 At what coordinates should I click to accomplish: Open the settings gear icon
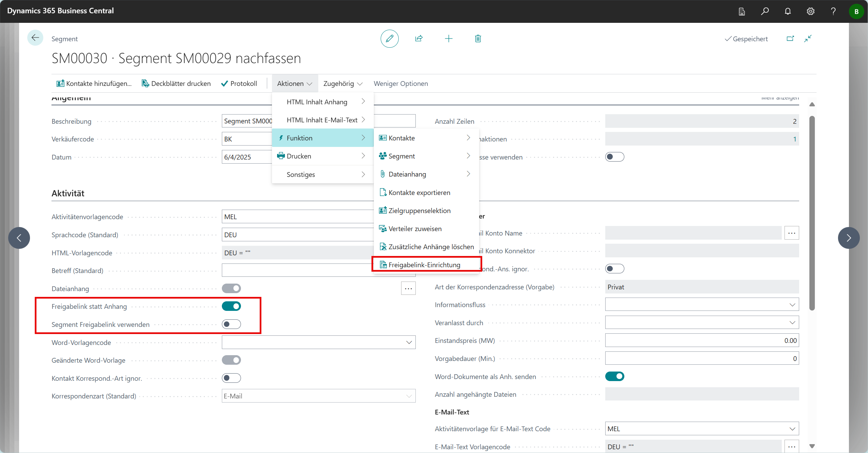click(810, 11)
